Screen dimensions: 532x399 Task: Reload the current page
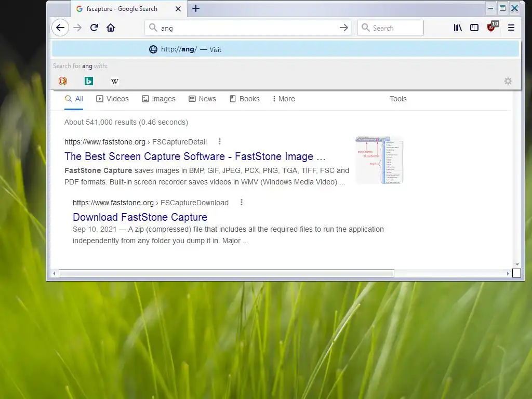coord(95,28)
